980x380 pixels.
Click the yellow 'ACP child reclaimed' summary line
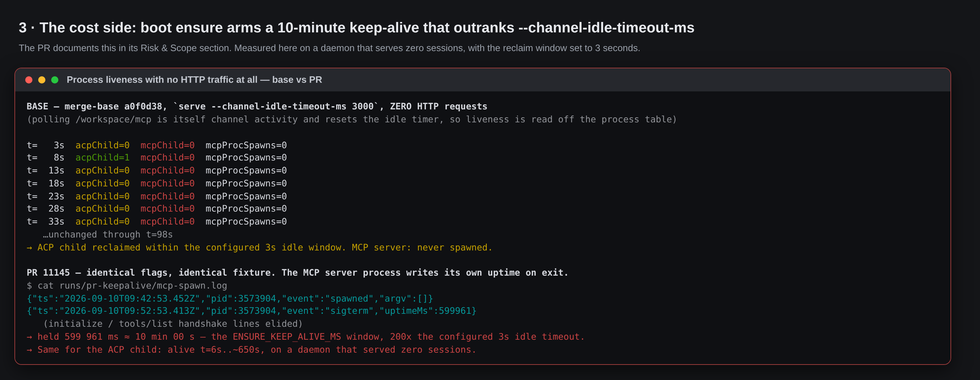259,247
